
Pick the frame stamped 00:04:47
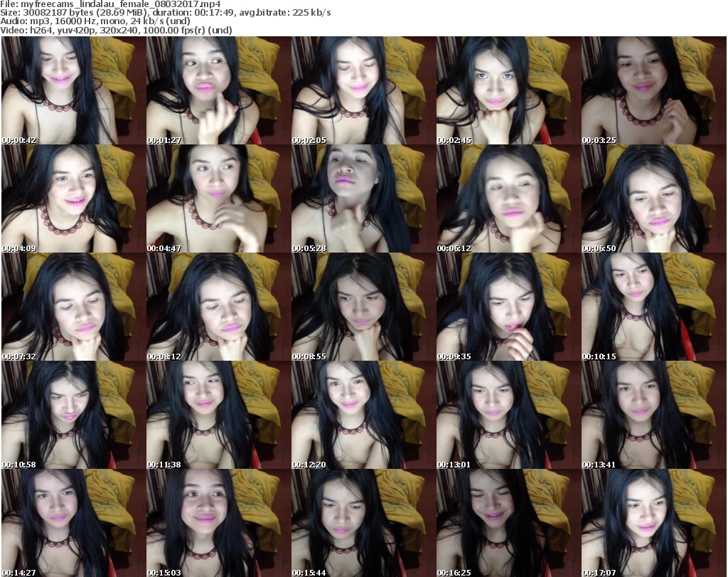(219, 198)
